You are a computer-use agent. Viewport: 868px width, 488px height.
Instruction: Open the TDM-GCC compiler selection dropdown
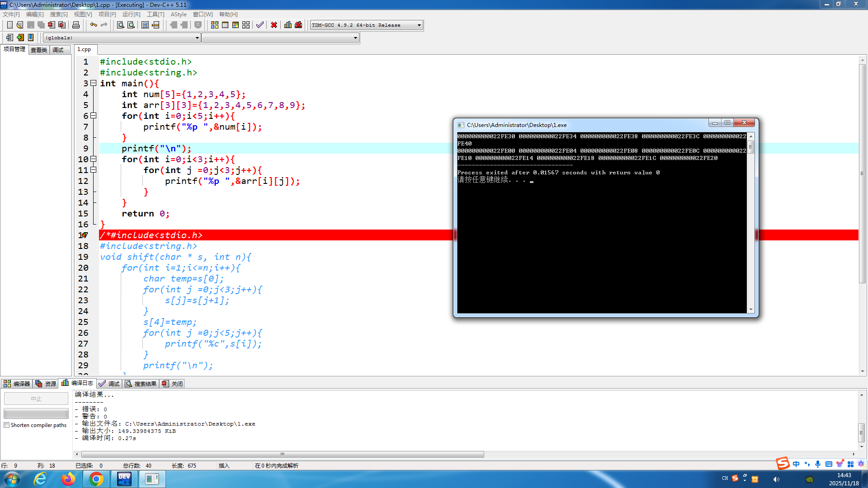click(419, 25)
